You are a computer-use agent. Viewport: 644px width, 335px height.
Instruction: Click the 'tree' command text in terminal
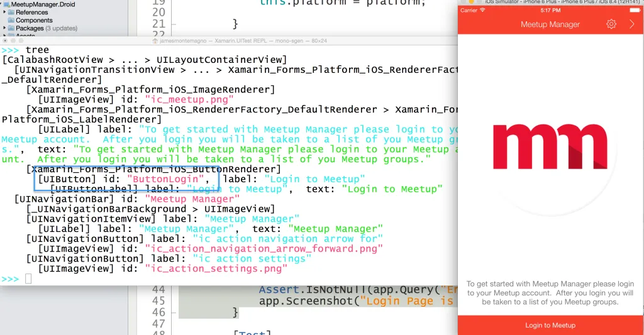(x=37, y=50)
